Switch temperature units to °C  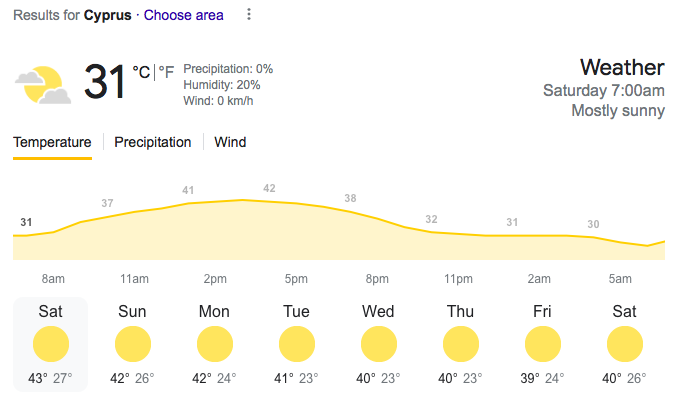tap(141, 72)
